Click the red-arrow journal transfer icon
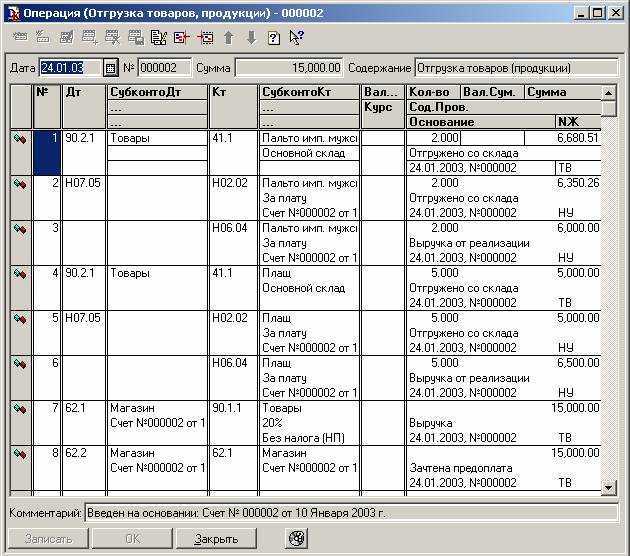Viewport: 630px width, 556px height. coord(182,37)
